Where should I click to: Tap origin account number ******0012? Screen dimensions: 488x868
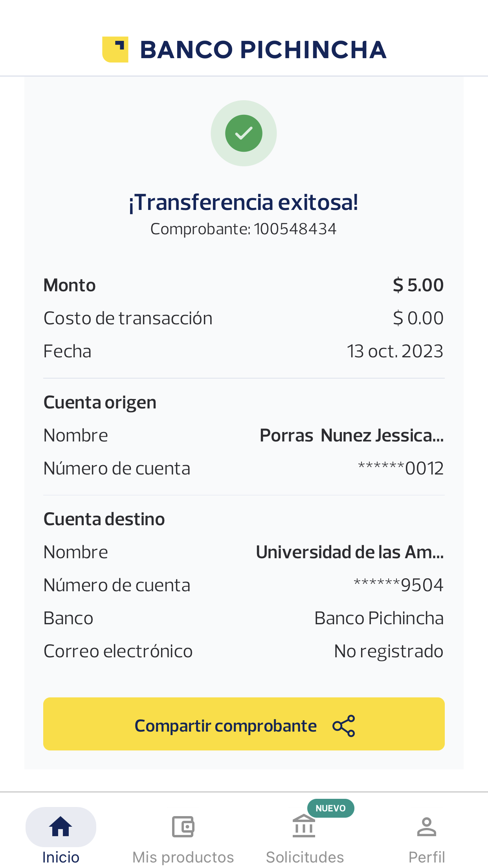401,468
